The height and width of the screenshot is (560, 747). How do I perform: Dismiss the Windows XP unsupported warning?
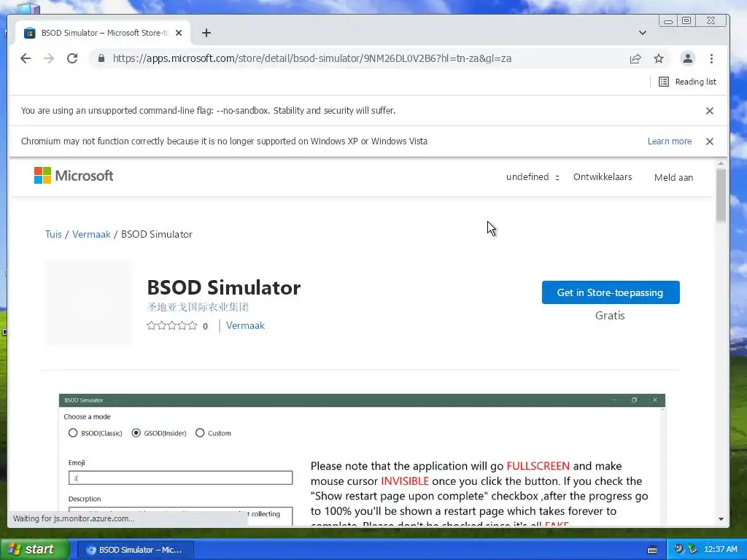tap(709, 141)
